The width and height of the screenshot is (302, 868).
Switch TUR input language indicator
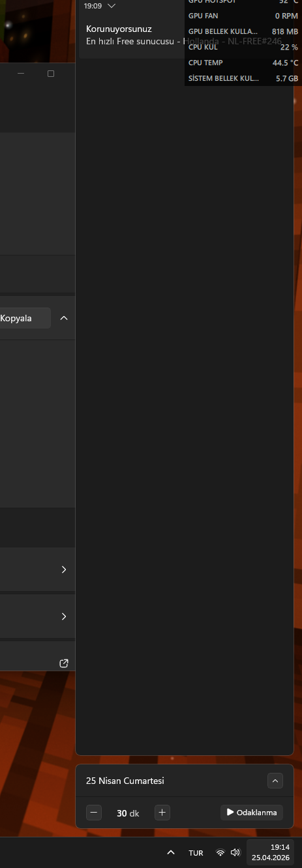[196, 853]
